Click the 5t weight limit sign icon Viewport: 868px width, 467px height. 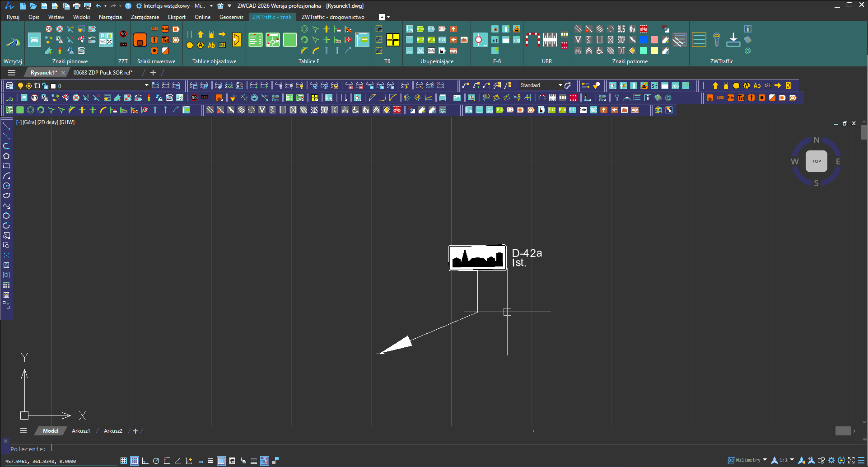(495, 40)
